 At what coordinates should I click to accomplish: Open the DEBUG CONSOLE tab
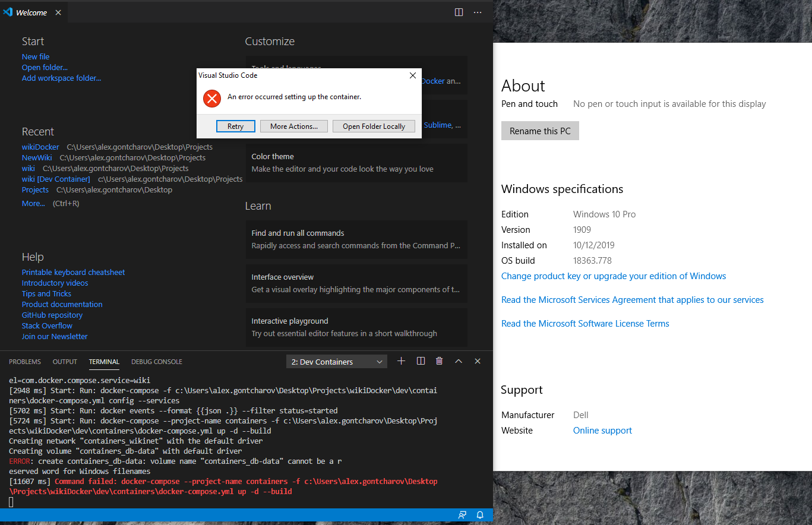click(157, 362)
